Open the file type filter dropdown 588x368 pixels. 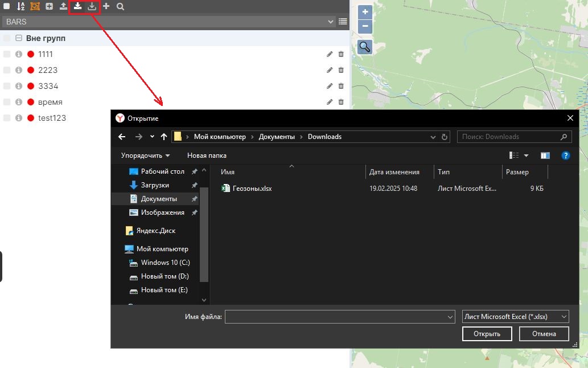[516, 317]
